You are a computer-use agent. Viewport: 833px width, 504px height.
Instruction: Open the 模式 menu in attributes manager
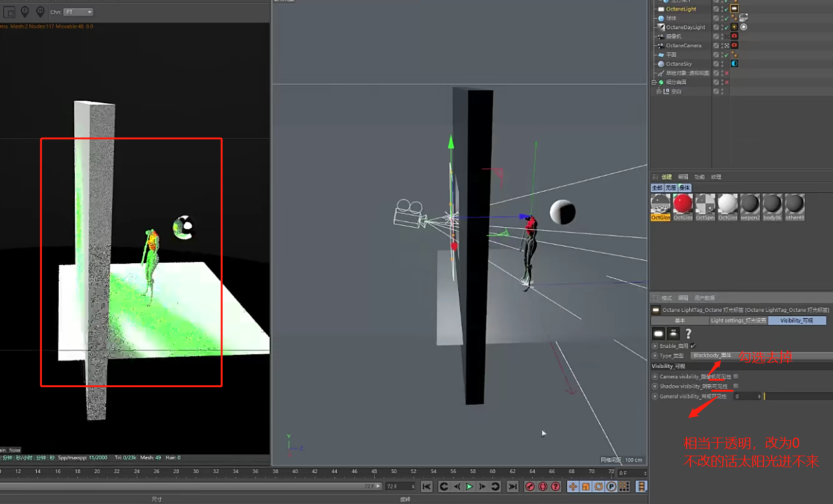667,298
